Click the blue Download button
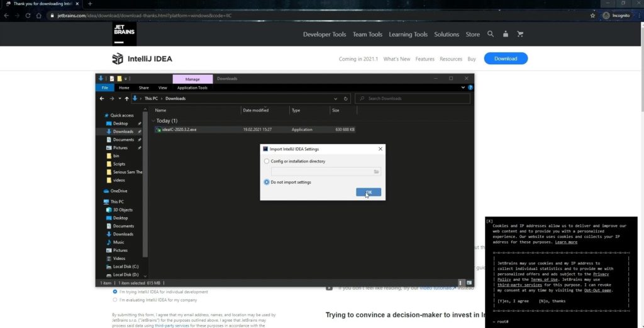This screenshot has width=644, height=328. tap(506, 59)
